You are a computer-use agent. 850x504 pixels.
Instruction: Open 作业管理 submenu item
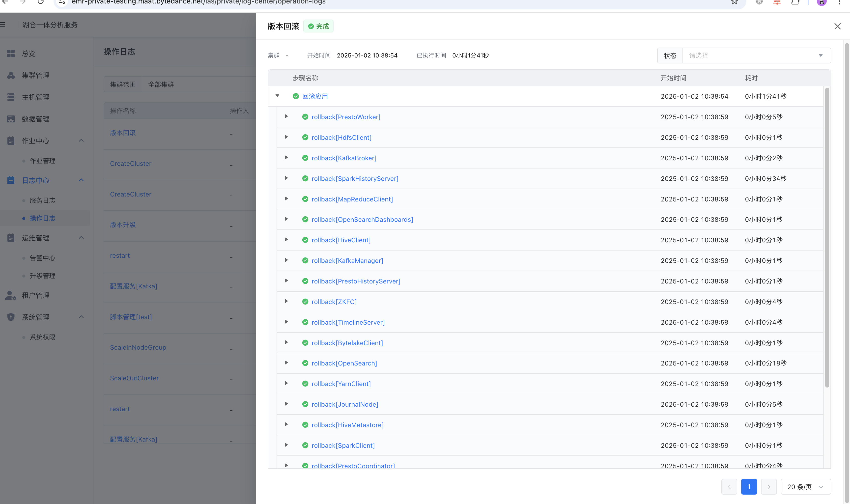pyautogui.click(x=42, y=161)
